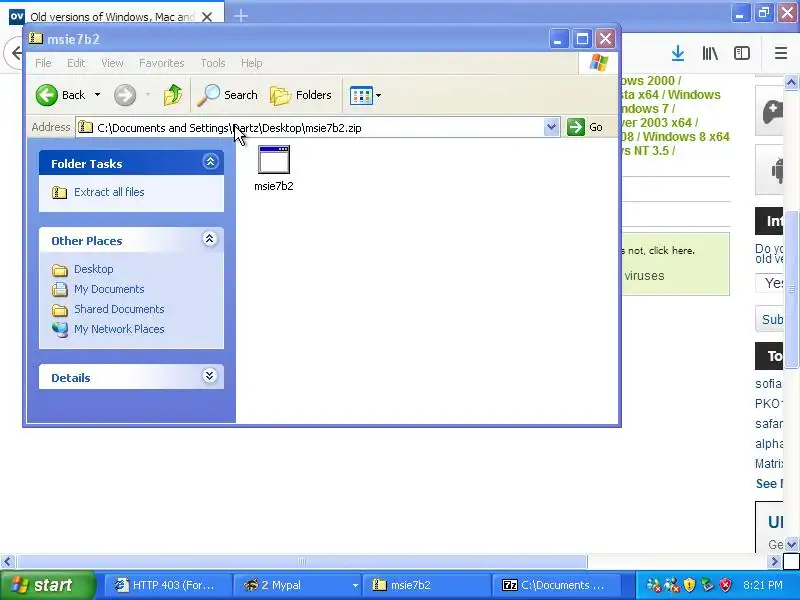Viewport: 800px width, 600px height.
Task: Open My Documents link
Action: [109, 289]
